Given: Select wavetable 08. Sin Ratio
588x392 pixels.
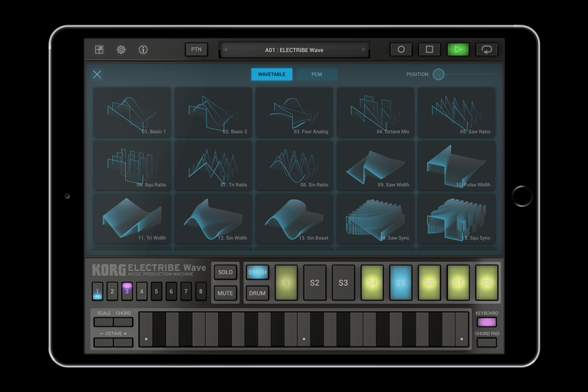Looking at the screenshot, I should pyautogui.click(x=294, y=166).
